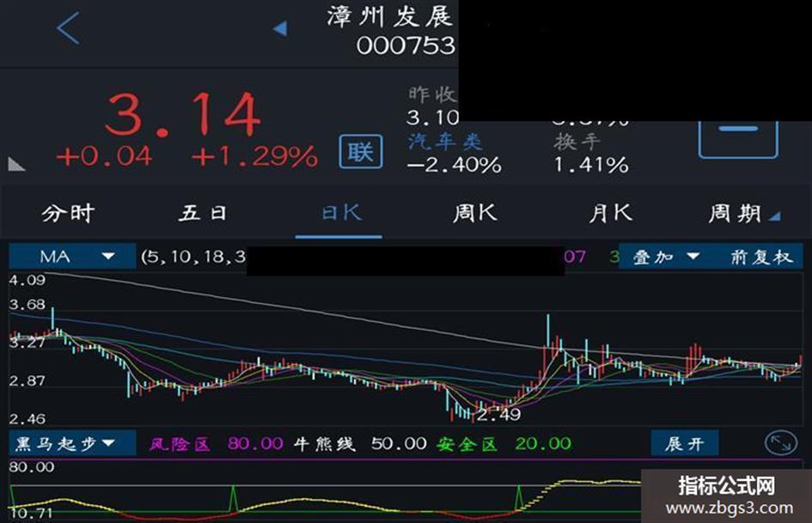The width and height of the screenshot is (812, 523).
Task: Tap the minus box icon at the right
Action: point(738,139)
